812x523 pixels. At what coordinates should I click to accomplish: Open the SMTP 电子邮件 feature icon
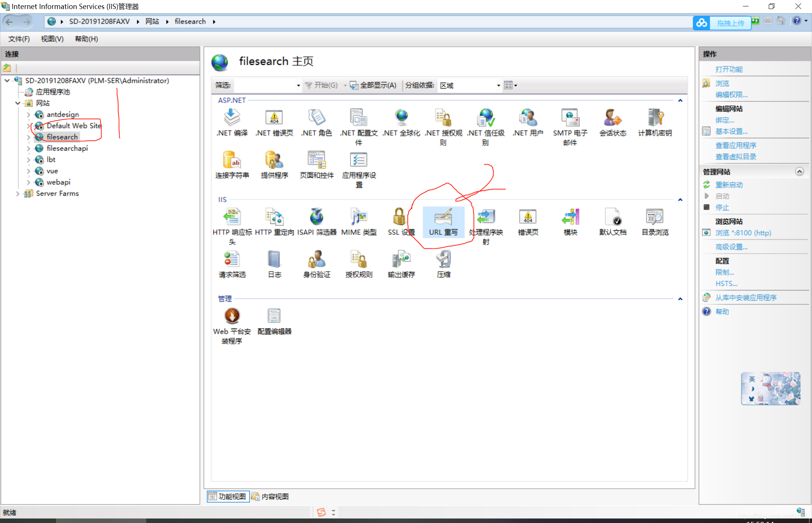(570, 127)
